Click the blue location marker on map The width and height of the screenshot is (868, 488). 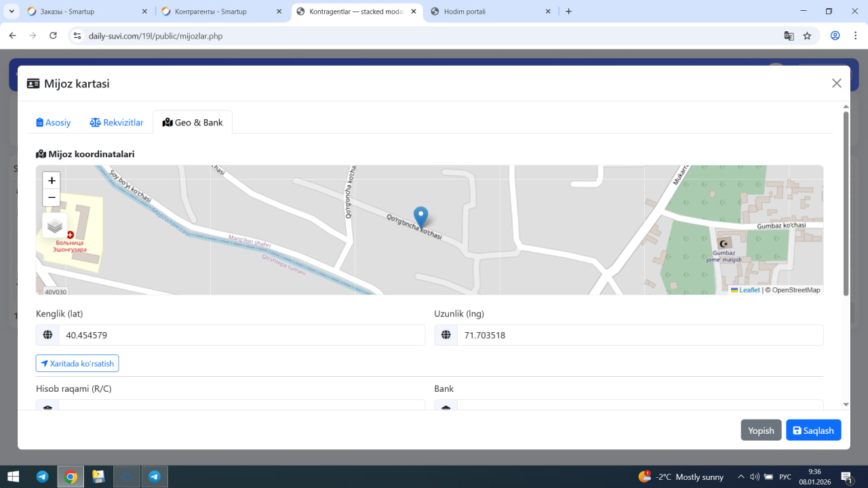pyautogui.click(x=420, y=218)
